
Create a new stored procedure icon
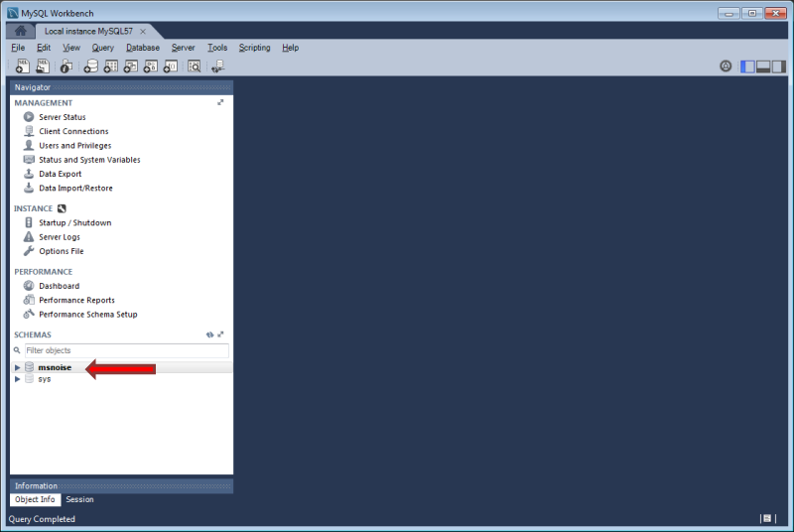point(151,66)
